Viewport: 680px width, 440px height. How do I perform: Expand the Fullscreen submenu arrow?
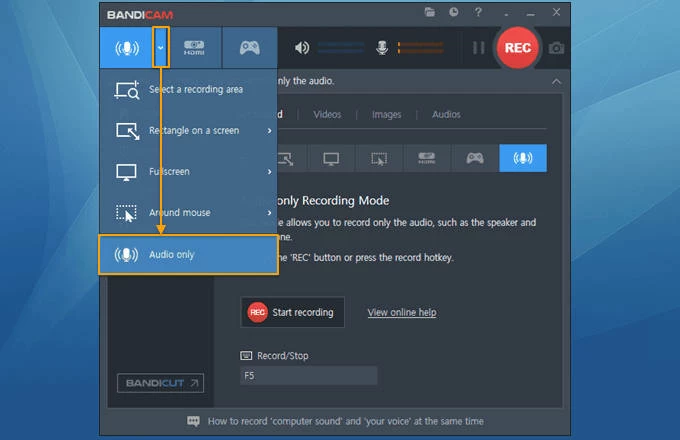pyautogui.click(x=269, y=172)
